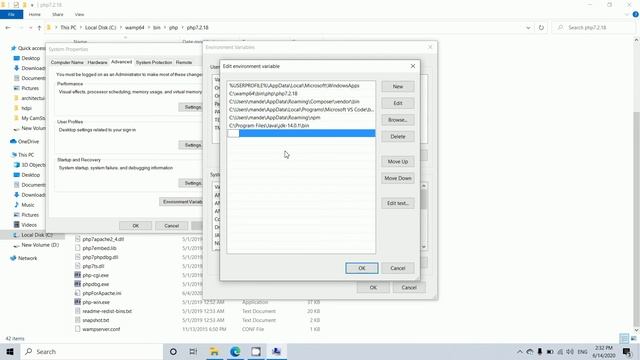Viewport: 640px width, 360px height.
Task: Open Remote tab in System Properties
Action: tap(184, 62)
